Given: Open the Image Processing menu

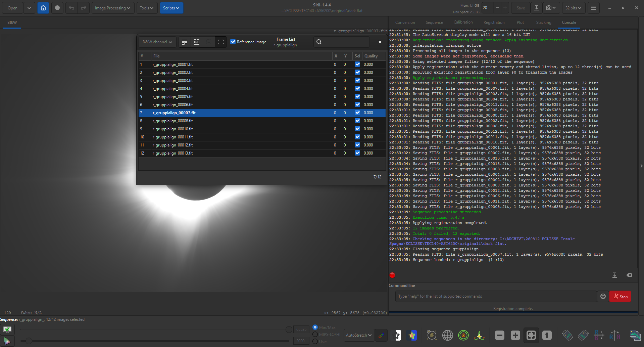Looking at the screenshot, I should tap(113, 8).
